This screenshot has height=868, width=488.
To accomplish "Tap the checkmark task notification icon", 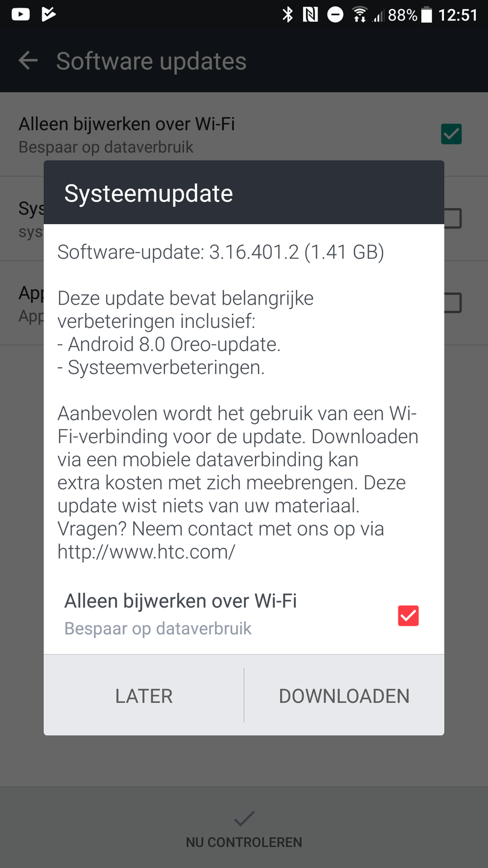I will [48, 14].
